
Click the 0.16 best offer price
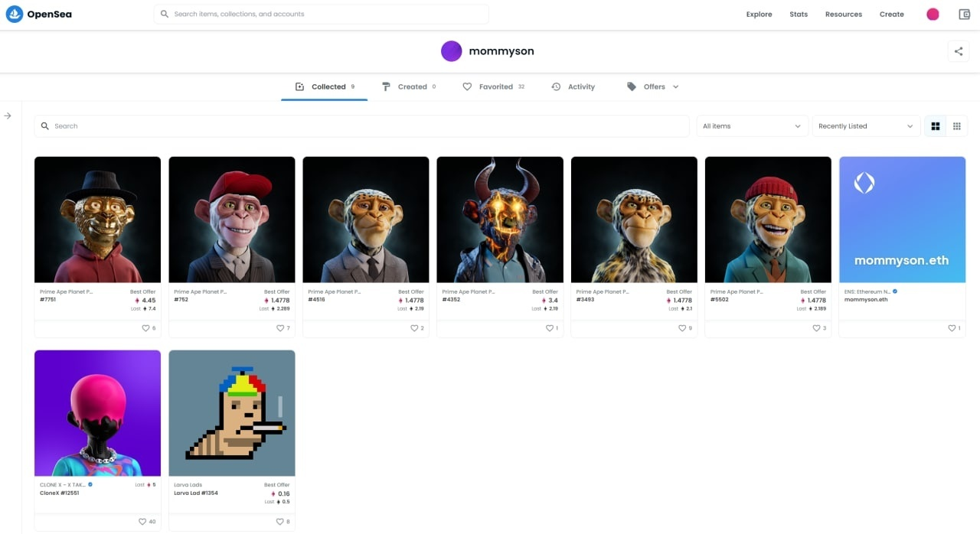[x=283, y=494]
